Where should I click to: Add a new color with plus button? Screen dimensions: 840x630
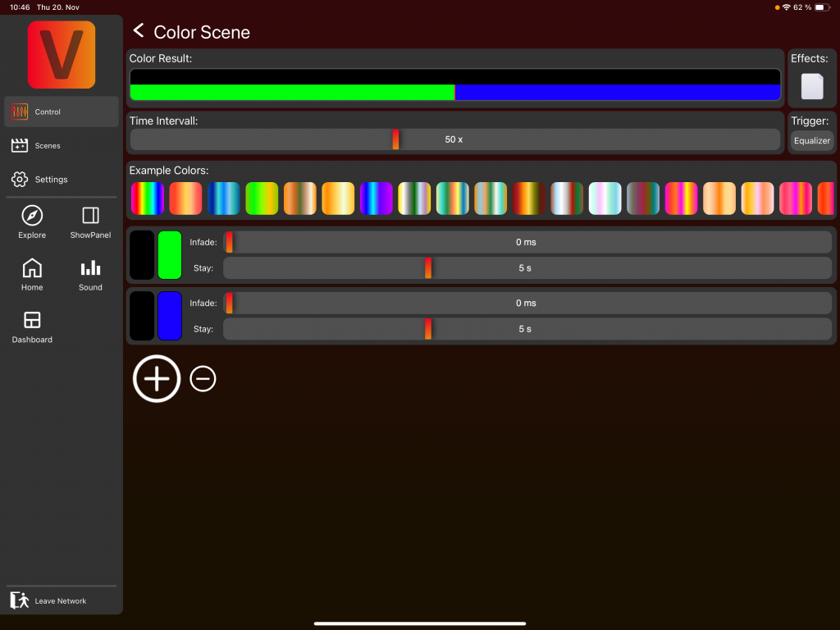pyautogui.click(x=157, y=378)
